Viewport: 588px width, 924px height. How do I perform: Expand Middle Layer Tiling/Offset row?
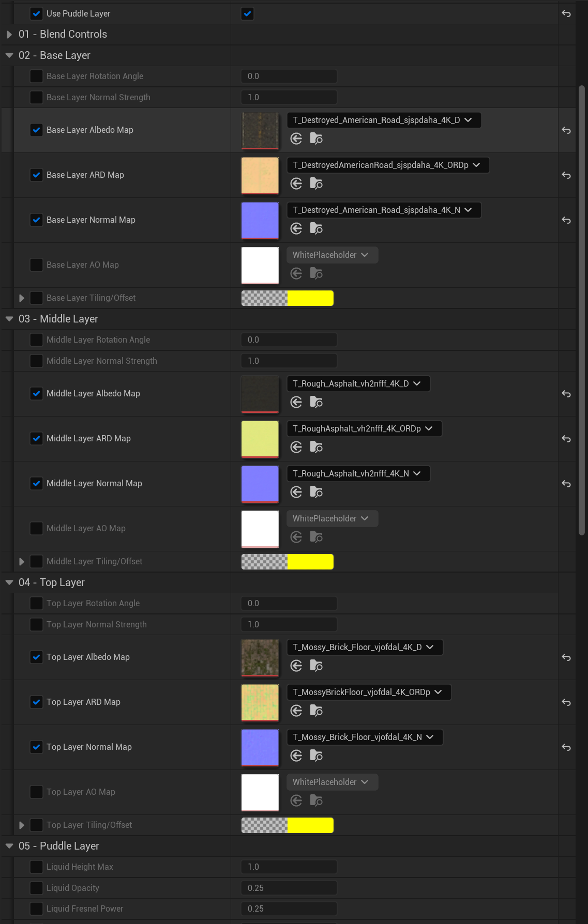pyautogui.click(x=22, y=562)
